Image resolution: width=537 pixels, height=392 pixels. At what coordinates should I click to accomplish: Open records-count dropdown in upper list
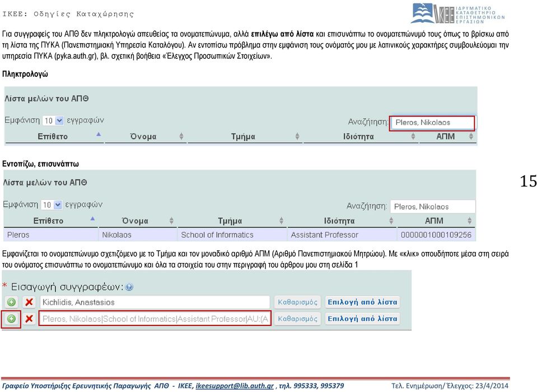point(53,120)
